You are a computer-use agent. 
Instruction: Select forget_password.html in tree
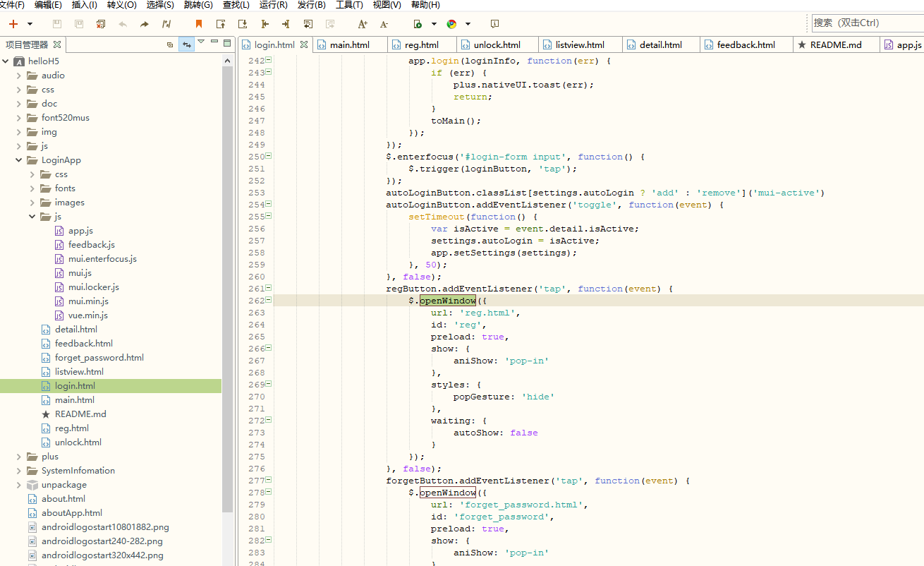pos(99,358)
